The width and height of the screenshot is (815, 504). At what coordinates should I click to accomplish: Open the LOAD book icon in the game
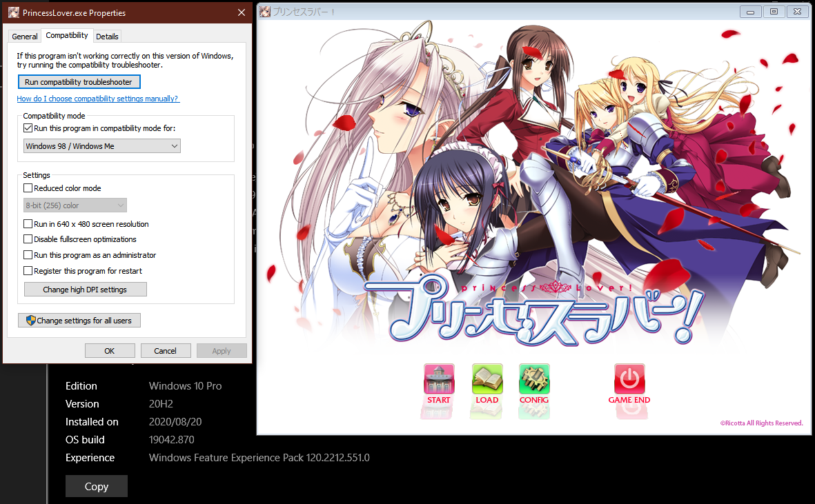tap(487, 379)
